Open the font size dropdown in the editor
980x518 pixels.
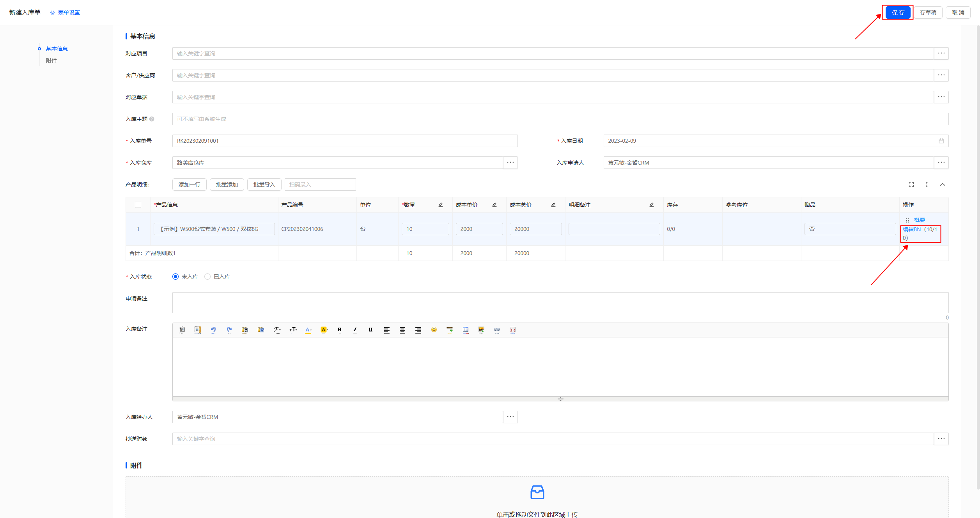[x=293, y=330]
